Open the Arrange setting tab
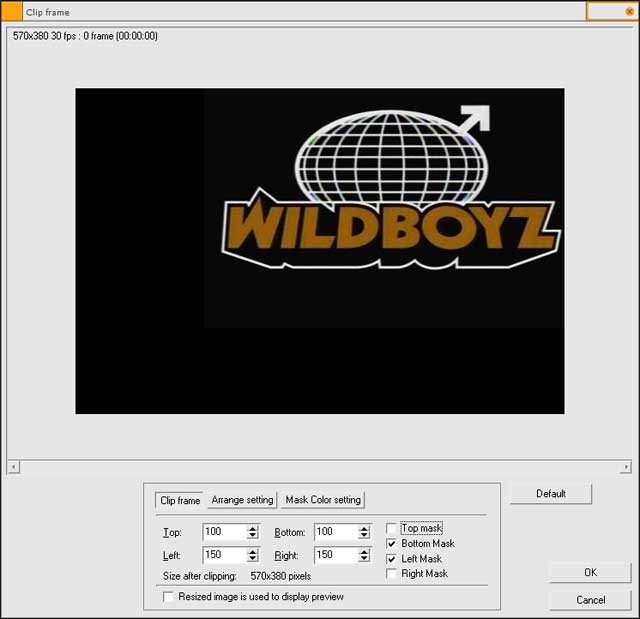This screenshot has height=619, width=640. tap(242, 500)
